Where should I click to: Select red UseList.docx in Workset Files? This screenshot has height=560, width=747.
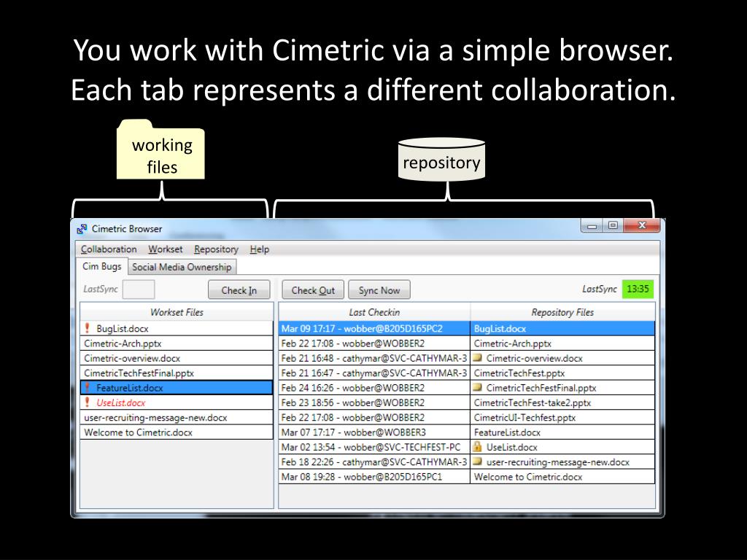(177, 402)
